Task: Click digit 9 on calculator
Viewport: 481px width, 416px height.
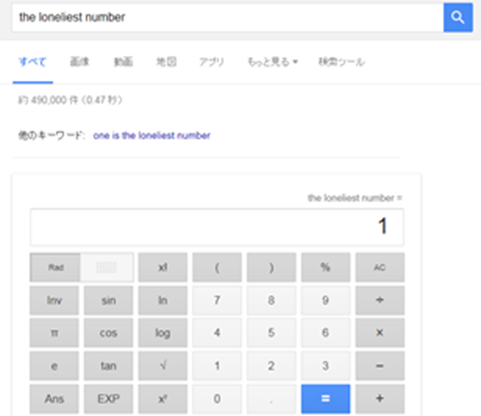Action: (326, 300)
